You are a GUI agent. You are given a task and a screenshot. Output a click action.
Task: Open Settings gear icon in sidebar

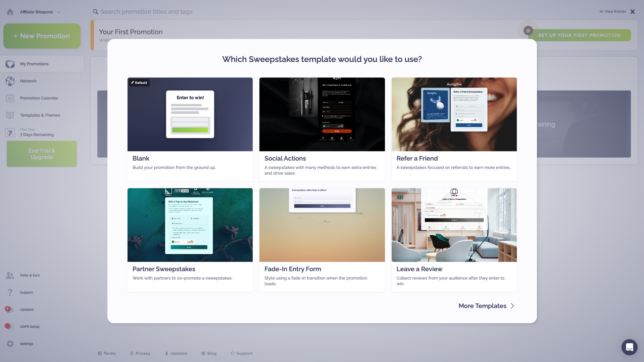point(10,344)
